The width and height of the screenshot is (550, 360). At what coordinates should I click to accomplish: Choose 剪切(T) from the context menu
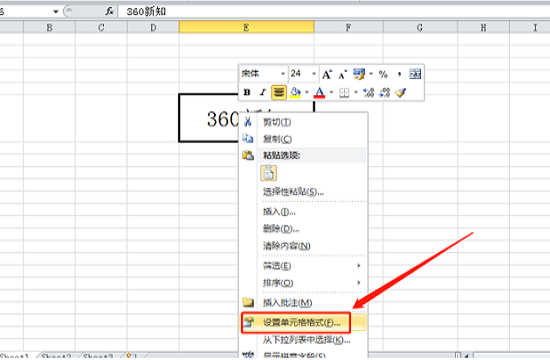point(304,122)
